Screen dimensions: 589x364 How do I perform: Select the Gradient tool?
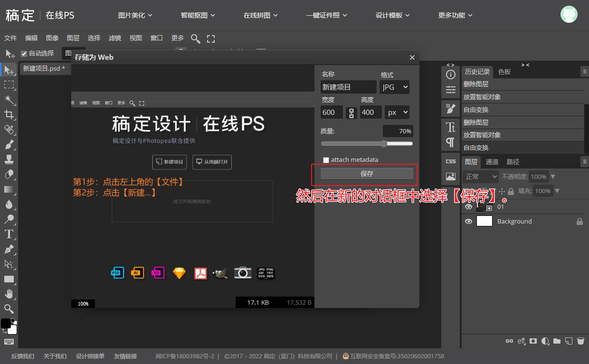pos(9,189)
